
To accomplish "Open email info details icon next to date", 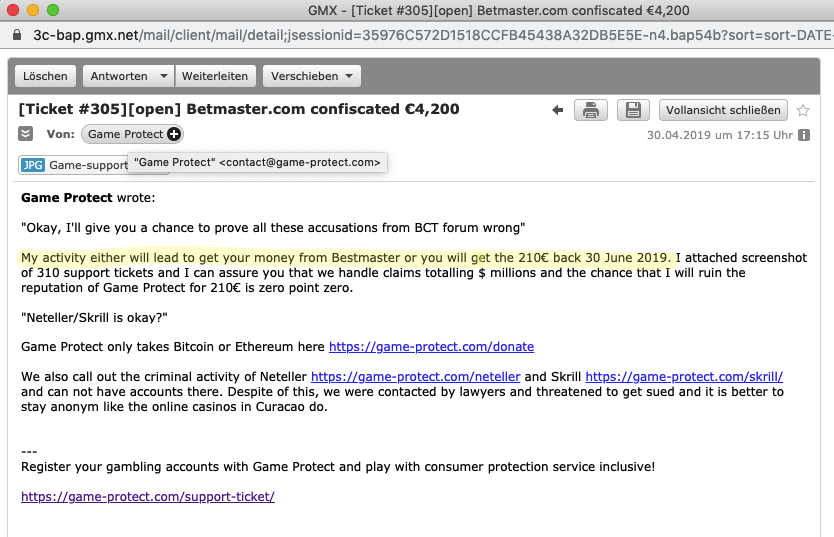I will (804, 135).
